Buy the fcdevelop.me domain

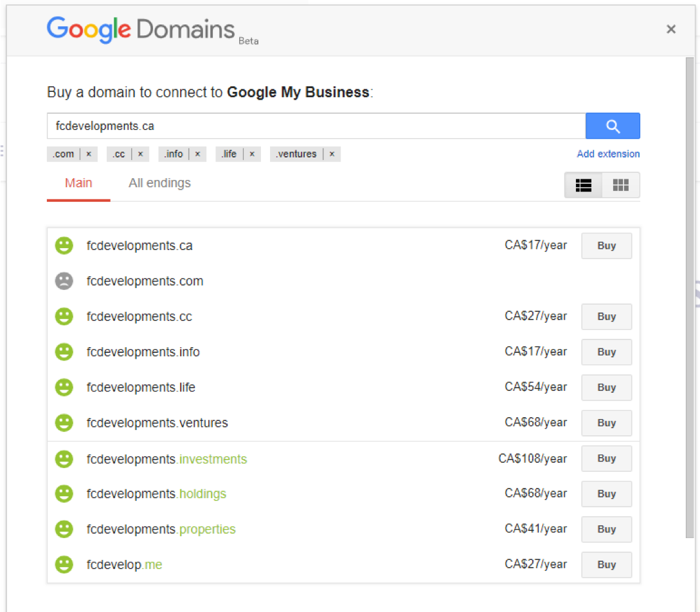[x=606, y=564]
